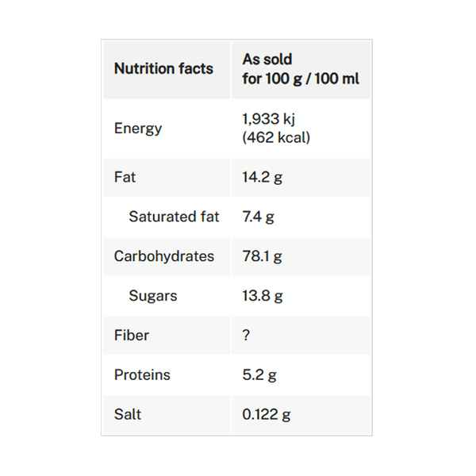Click the question mark fiber value

(246, 336)
